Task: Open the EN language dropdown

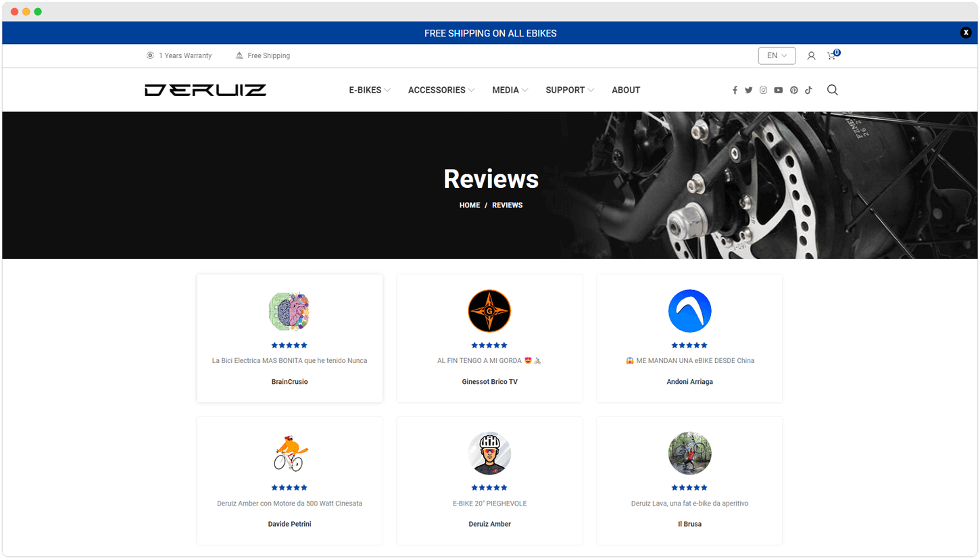Action: coord(777,55)
